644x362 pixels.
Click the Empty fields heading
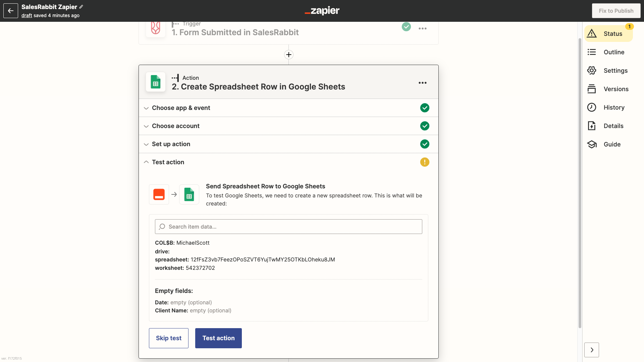click(x=174, y=291)
